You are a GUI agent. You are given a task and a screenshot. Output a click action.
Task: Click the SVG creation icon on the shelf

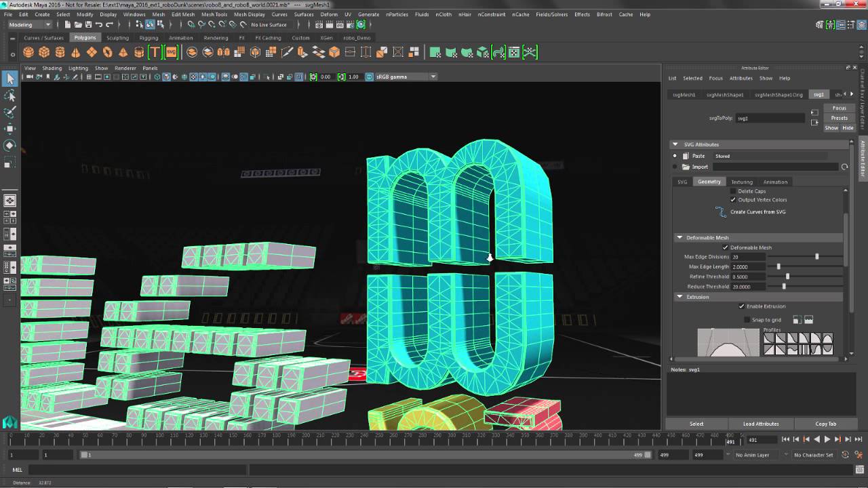(172, 52)
